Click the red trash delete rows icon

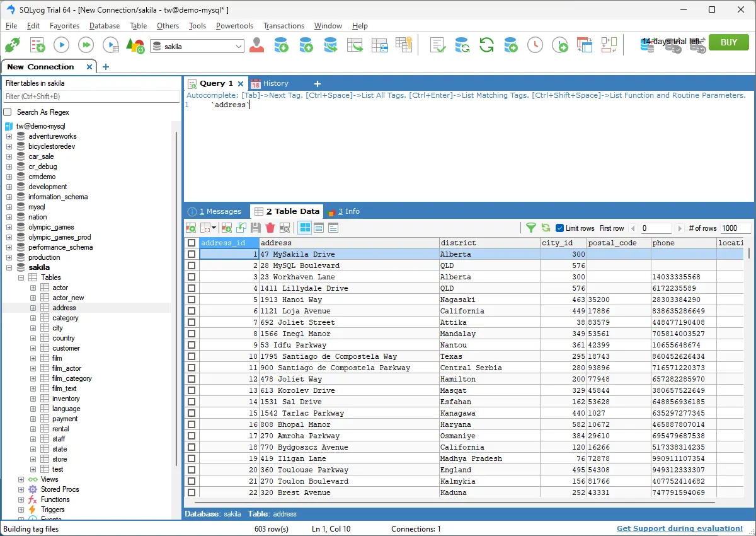[270, 228]
